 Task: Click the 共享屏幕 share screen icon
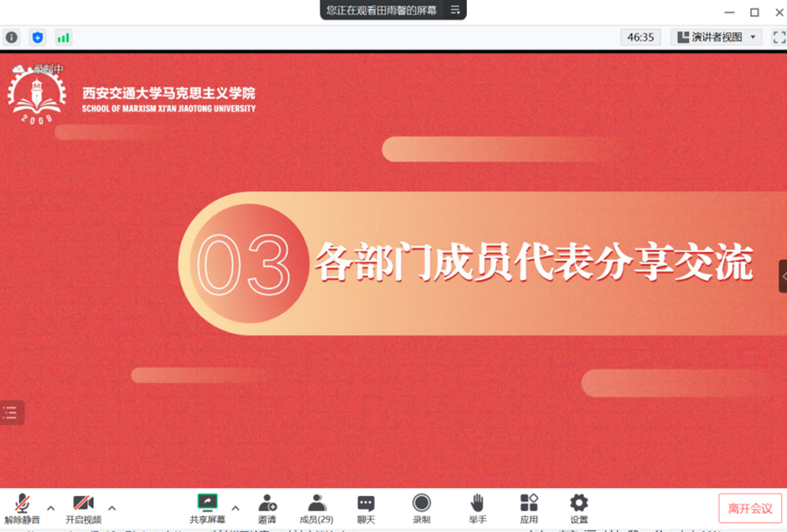tap(207, 503)
